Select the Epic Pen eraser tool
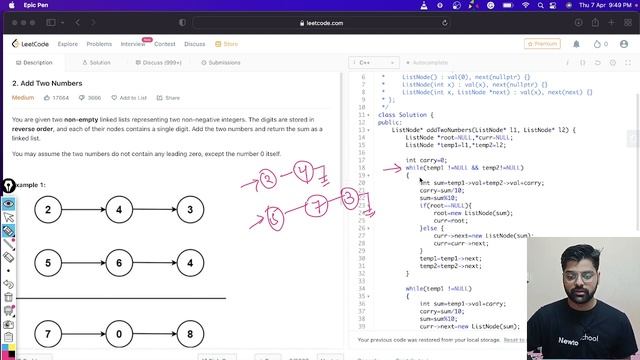Viewport: 640px width, 360px height. click(x=9, y=257)
